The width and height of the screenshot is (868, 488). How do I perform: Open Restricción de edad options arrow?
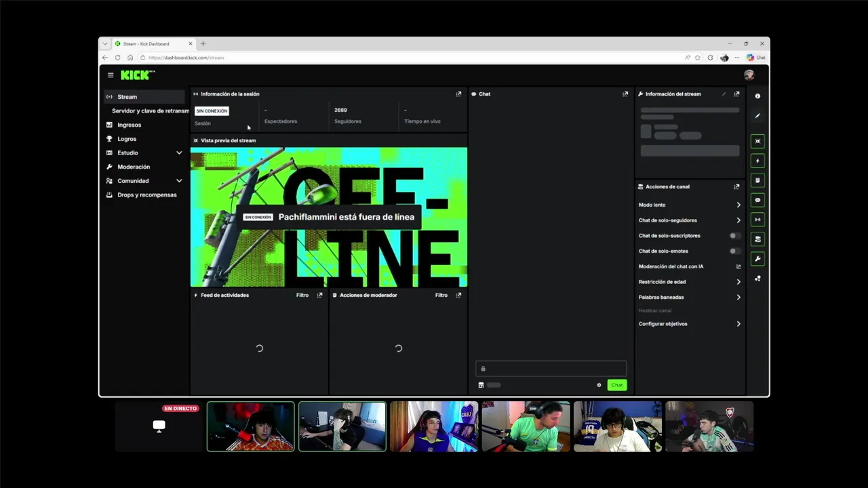738,282
